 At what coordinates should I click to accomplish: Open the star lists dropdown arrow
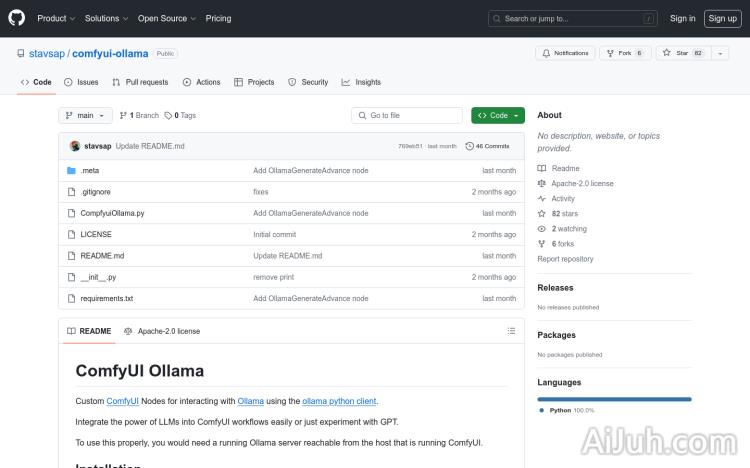(x=720, y=53)
